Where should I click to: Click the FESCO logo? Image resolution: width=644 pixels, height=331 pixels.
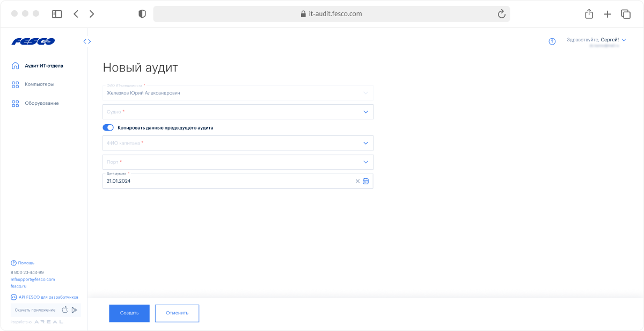pyautogui.click(x=33, y=41)
